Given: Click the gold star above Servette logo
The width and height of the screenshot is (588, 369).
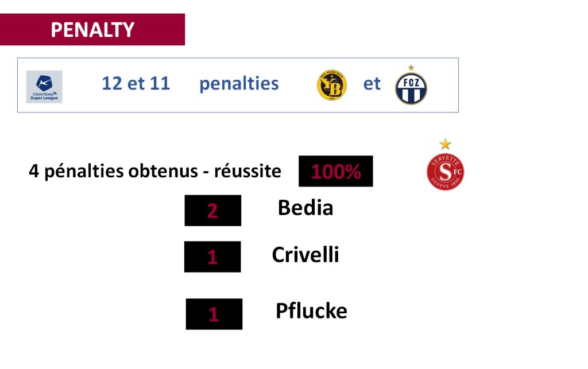Looking at the screenshot, I should (445, 144).
